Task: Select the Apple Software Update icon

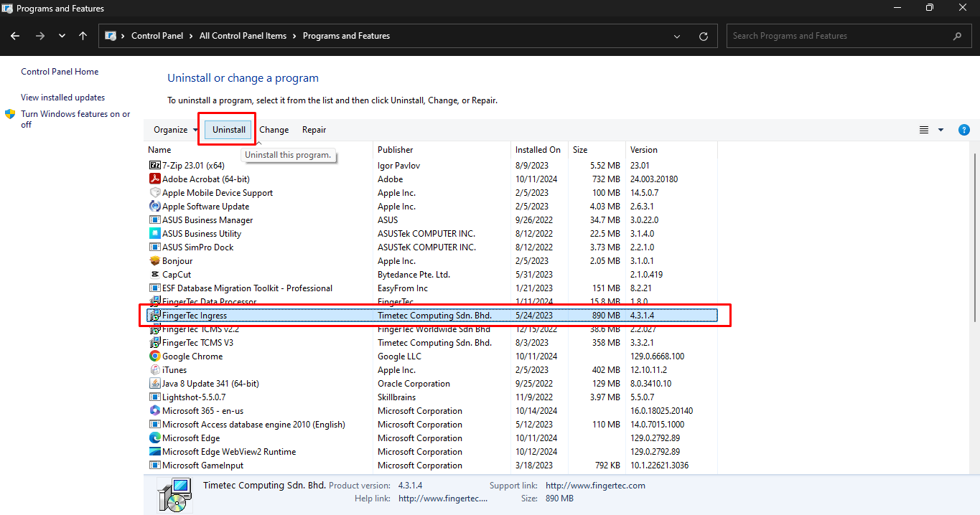Action: tap(154, 207)
